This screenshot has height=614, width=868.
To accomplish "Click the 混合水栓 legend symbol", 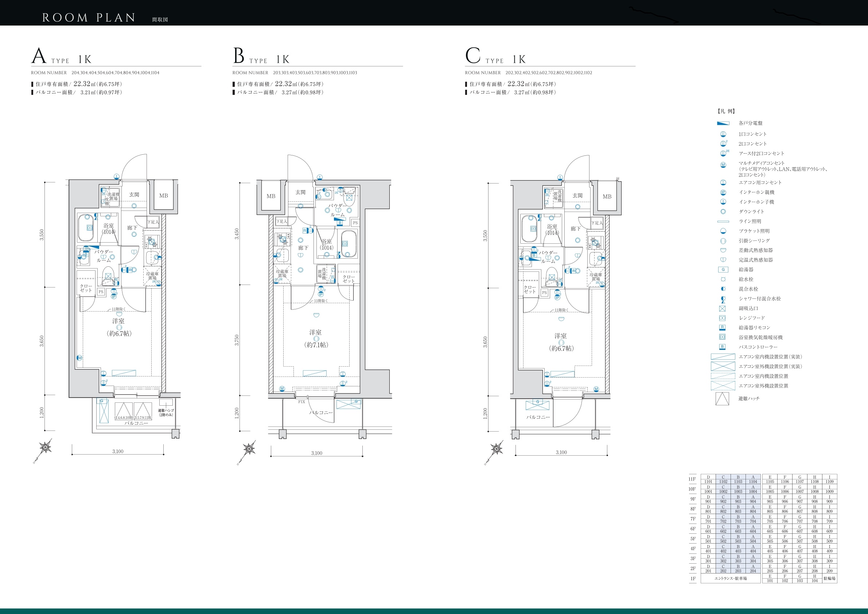I will [x=723, y=289].
